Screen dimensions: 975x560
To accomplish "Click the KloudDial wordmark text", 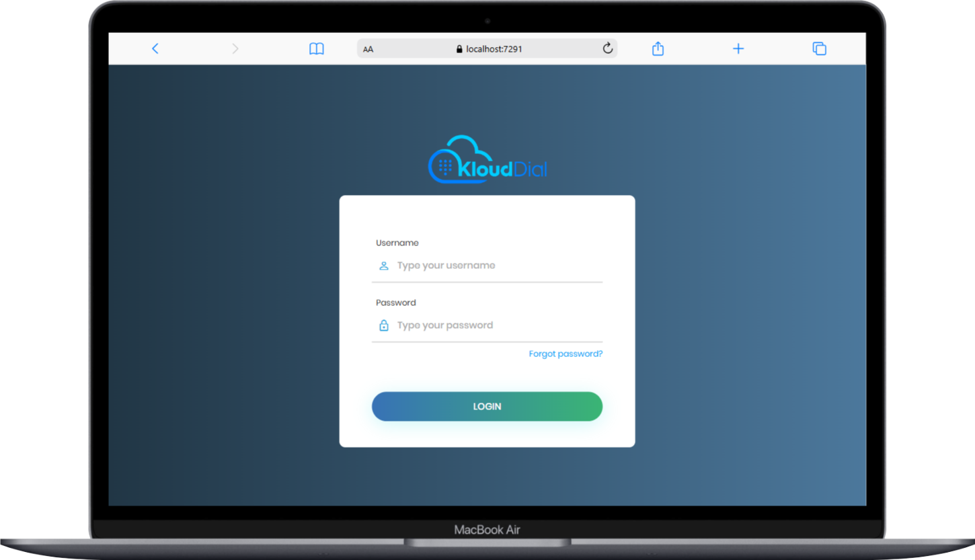I will (502, 169).
